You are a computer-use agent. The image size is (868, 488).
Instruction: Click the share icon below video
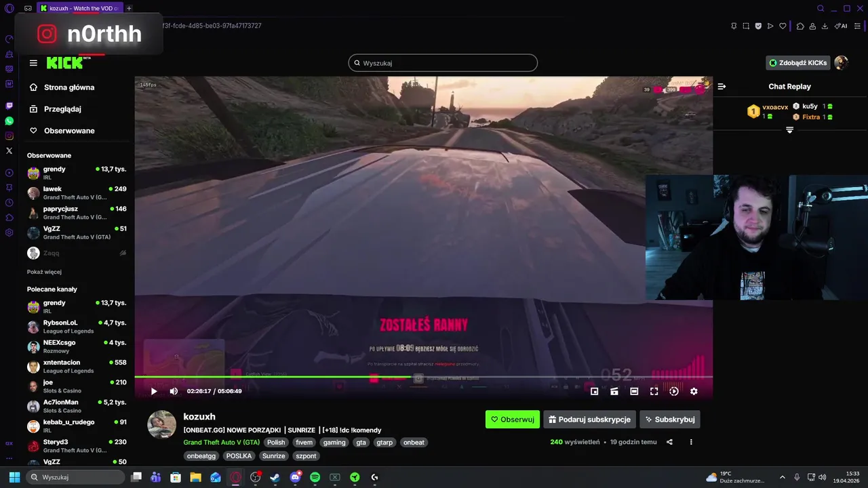pos(669,442)
